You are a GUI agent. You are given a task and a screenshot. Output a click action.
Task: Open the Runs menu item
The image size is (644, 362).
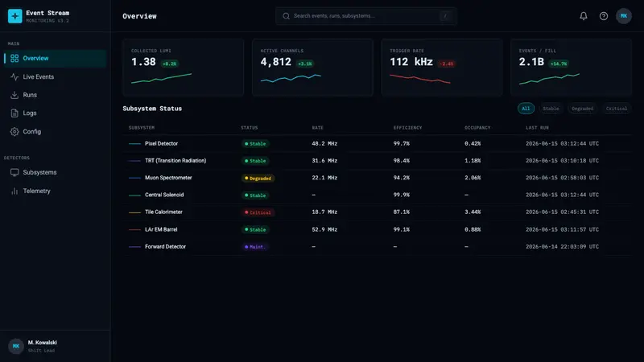tap(55, 95)
